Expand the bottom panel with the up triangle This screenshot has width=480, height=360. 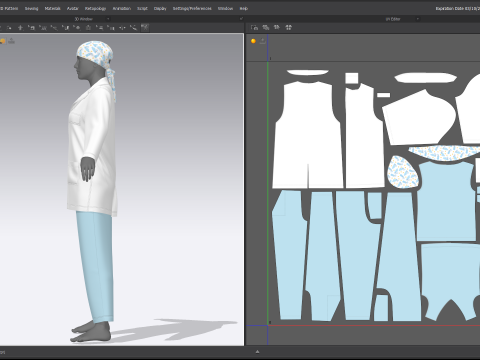pyautogui.click(x=257, y=351)
